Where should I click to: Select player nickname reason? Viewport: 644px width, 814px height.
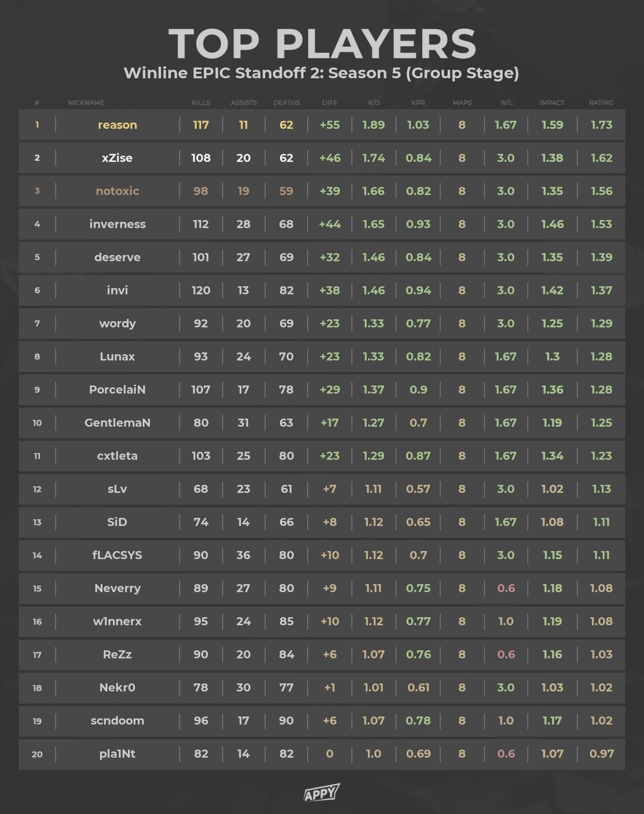click(x=117, y=125)
